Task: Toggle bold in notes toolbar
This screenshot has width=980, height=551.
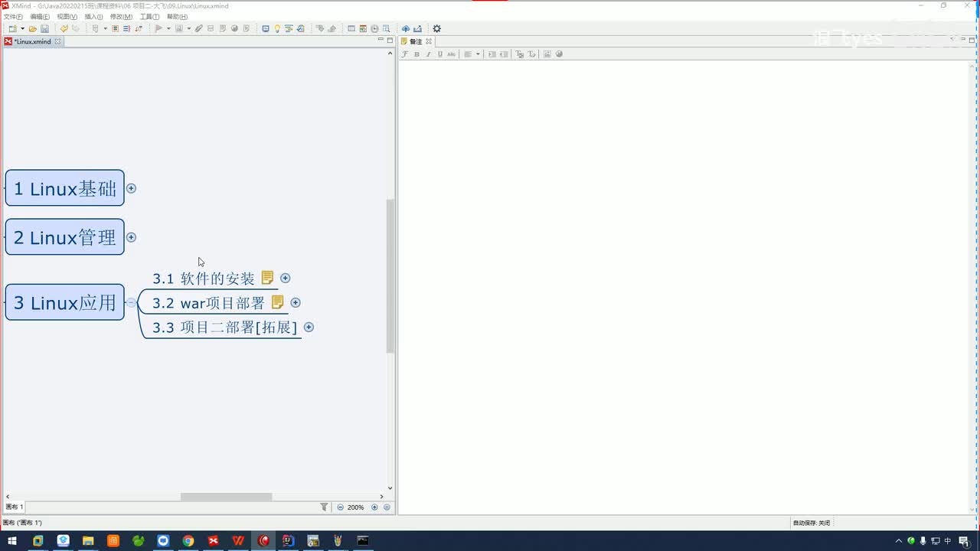Action: [x=416, y=54]
